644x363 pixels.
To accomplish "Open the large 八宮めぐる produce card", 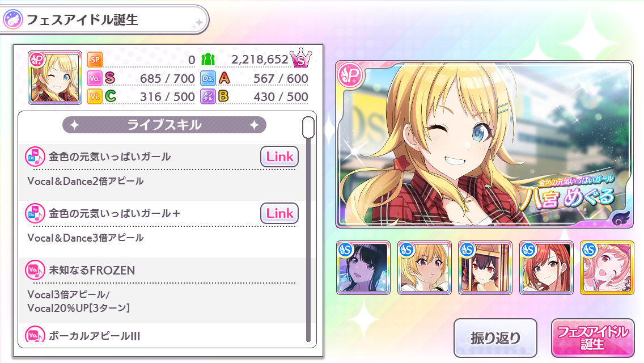I will click(484, 144).
